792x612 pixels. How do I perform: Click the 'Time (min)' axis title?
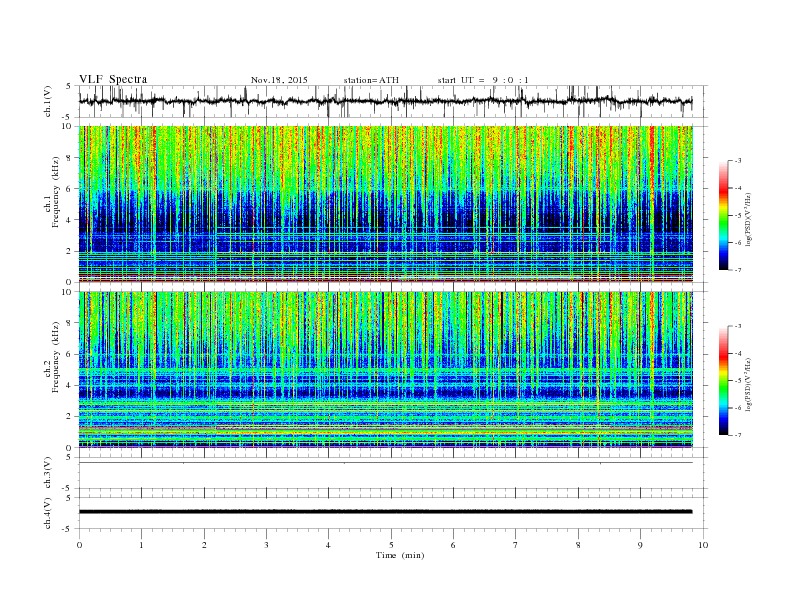(x=400, y=555)
